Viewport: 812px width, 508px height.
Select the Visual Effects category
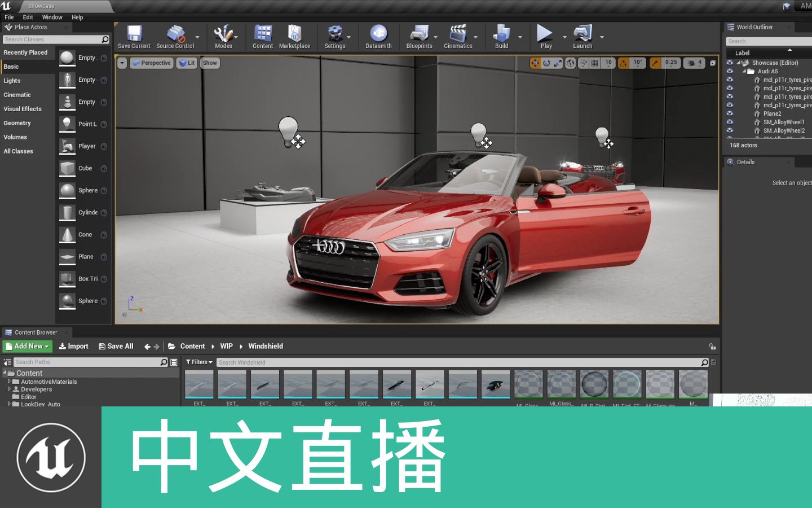coord(23,109)
